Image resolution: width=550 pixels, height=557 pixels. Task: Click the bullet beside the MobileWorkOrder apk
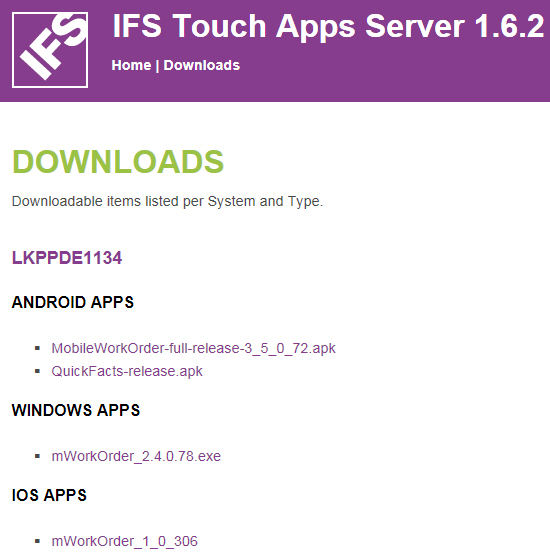[37, 348]
